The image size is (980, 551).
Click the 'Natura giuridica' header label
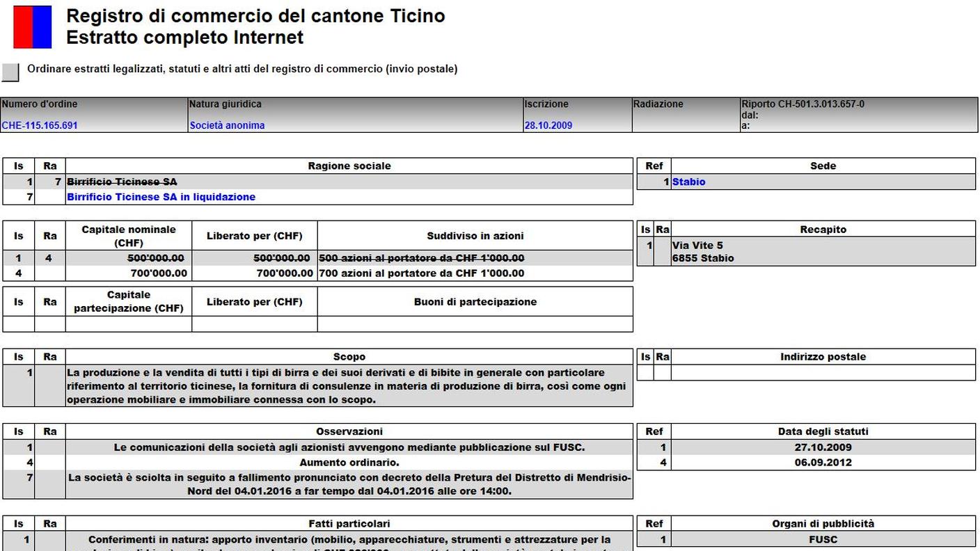click(x=226, y=104)
